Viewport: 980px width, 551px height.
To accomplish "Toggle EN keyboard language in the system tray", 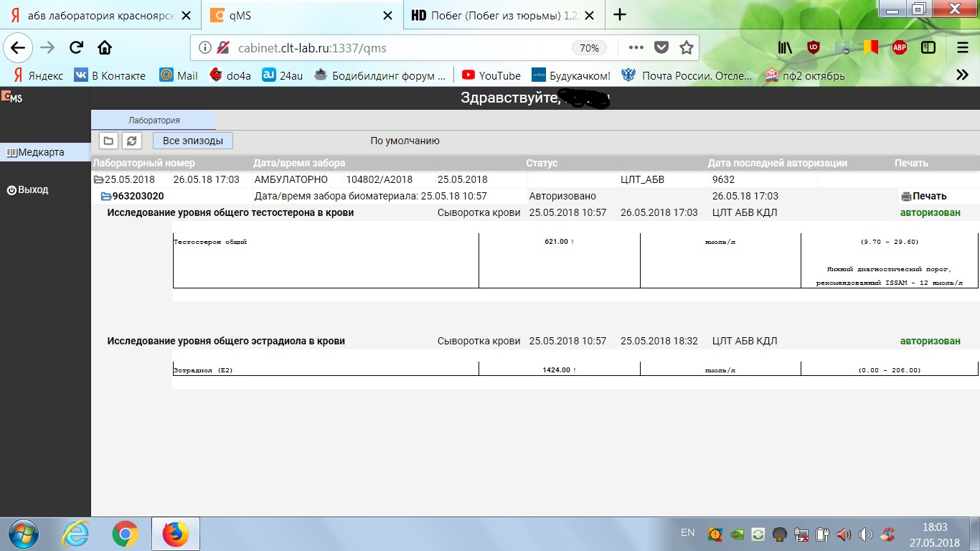I will click(687, 532).
